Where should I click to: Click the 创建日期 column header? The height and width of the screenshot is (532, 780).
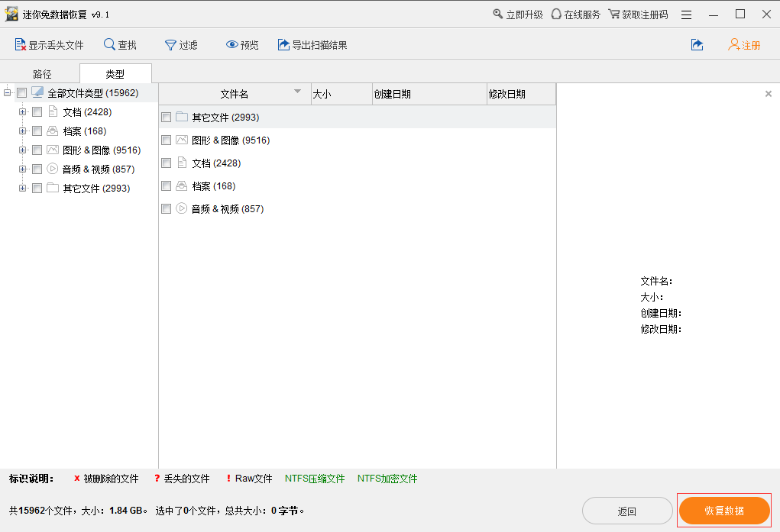[x=429, y=94]
